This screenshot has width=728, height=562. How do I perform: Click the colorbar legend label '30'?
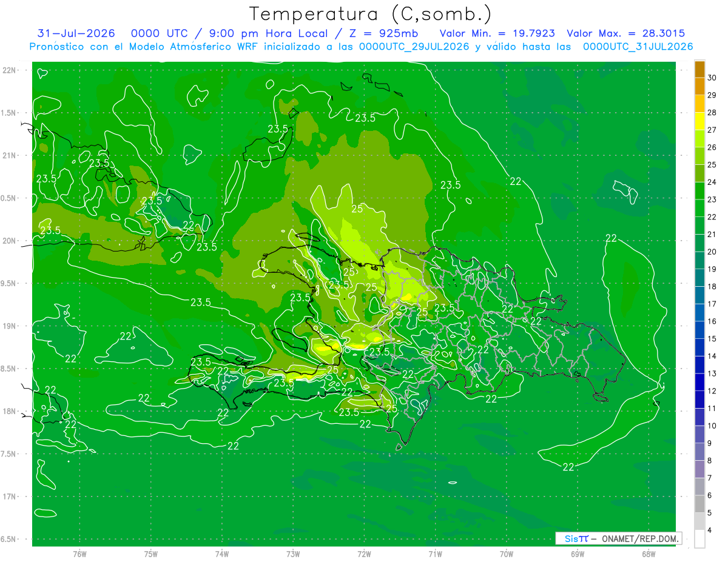pyautogui.click(x=712, y=78)
